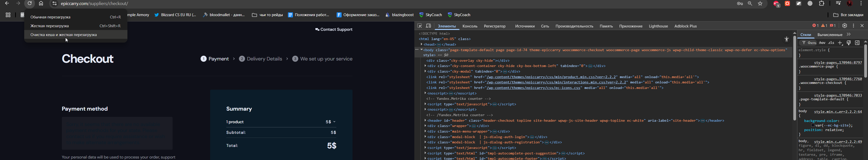Expand the js-dialog-auth-login div node
The height and width of the screenshot is (160, 868).
tap(425, 137)
